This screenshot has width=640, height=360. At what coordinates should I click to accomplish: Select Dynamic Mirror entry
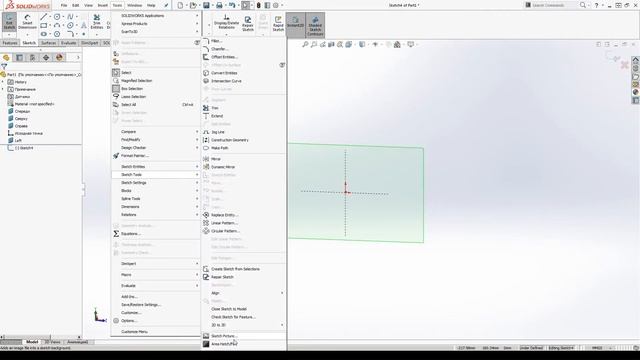click(244, 167)
